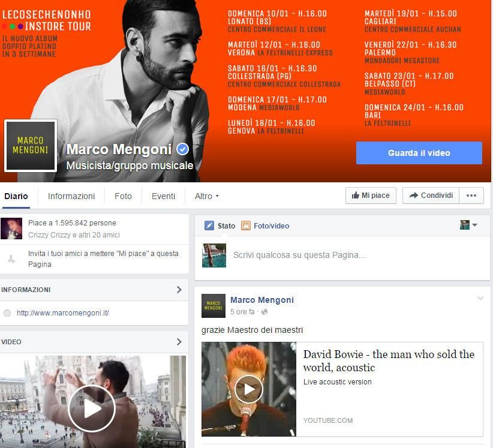Image resolution: width=493 pixels, height=448 pixels.
Task: Switch to the Eventi tab
Action: 163,196
